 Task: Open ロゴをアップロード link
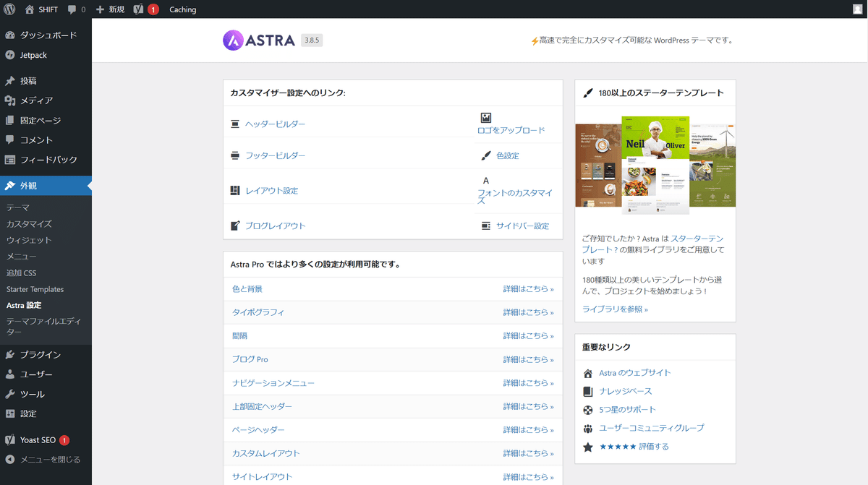click(x=511, y=130)
